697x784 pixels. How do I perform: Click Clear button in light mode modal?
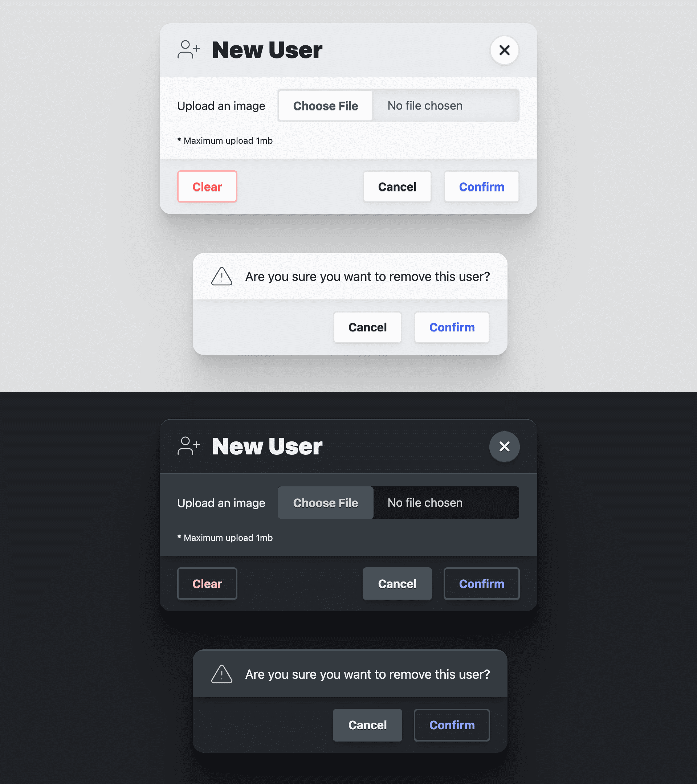click(207, 186)
